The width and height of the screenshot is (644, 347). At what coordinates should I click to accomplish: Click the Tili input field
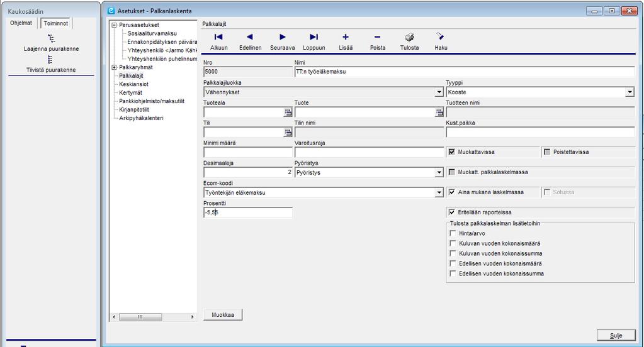(x=244, y=133)
